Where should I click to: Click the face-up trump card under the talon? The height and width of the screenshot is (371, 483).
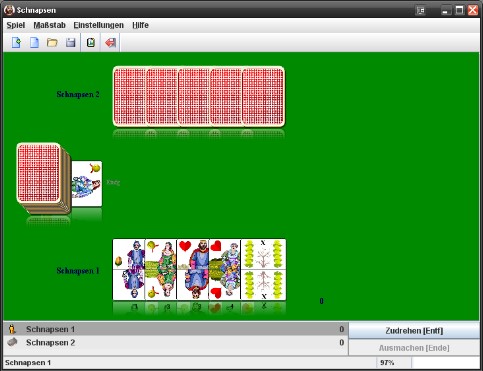tap(87, 184)
